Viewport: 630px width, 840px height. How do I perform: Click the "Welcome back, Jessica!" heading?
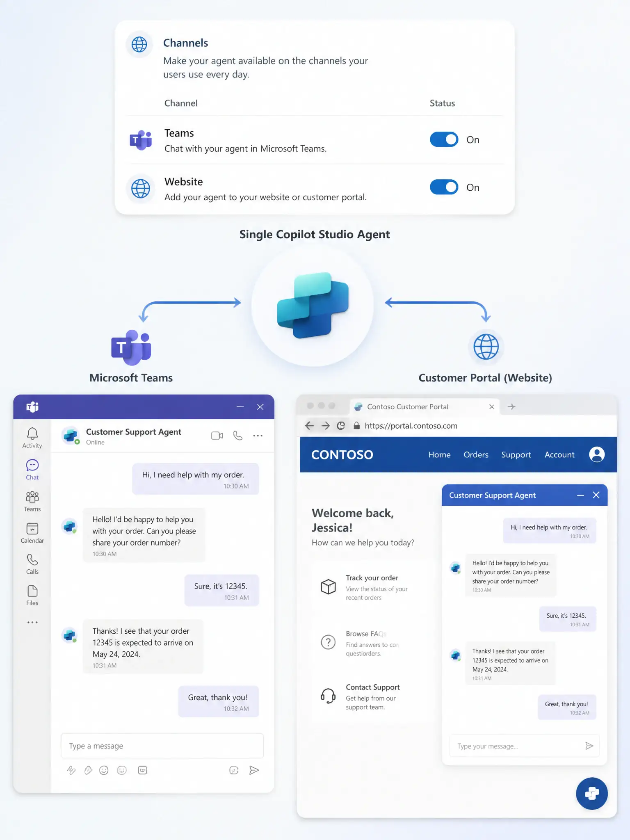tap(353, 520)
